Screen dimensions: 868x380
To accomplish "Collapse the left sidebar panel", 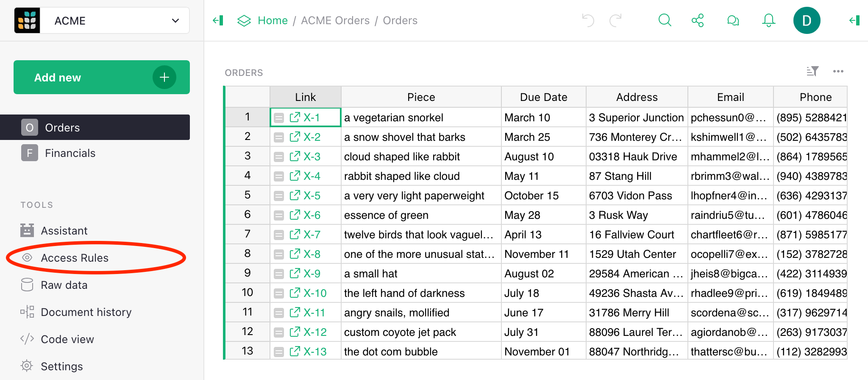I will click(x=218, y=20).
